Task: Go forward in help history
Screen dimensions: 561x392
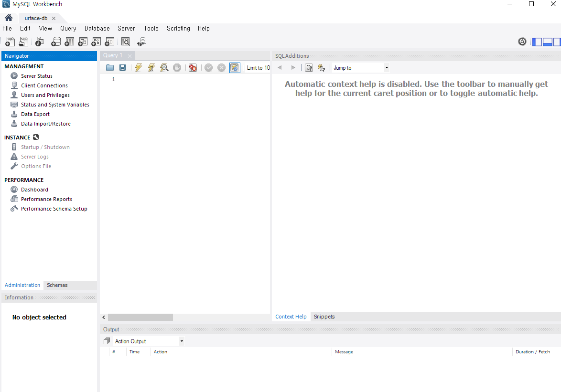Action: [293, 67]
